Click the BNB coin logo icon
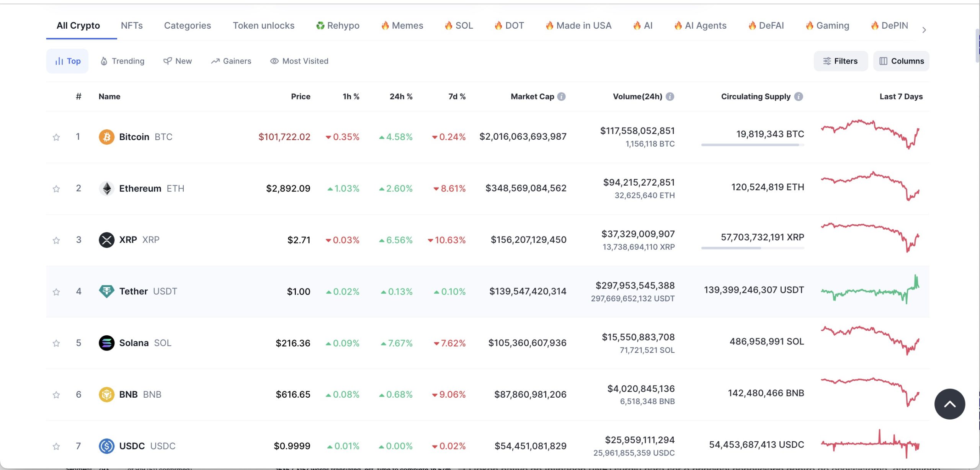The height and width of the screenshot is (470, 980). click(106, 394)
